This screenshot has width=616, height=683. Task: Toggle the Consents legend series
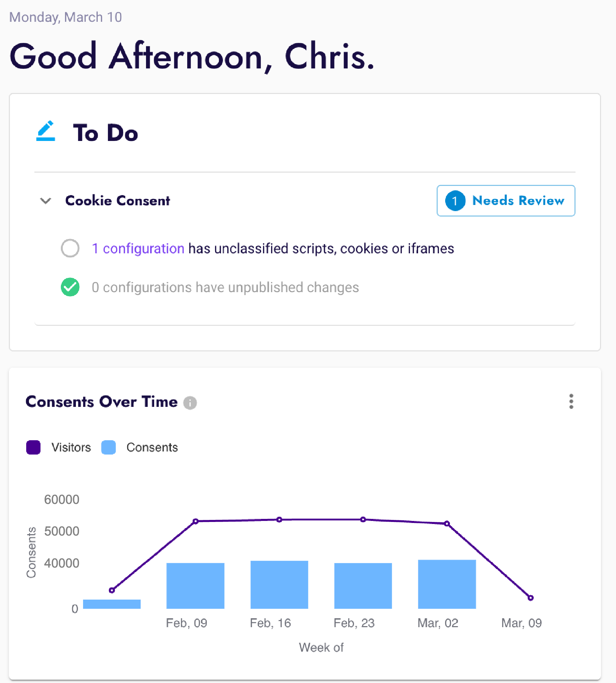[x=140, y=447]
